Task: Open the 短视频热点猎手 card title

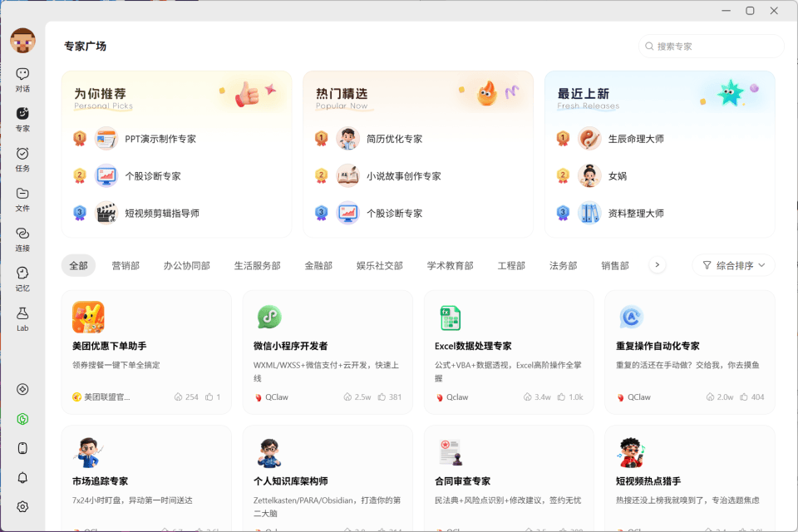Action: (x=648, y=481)
